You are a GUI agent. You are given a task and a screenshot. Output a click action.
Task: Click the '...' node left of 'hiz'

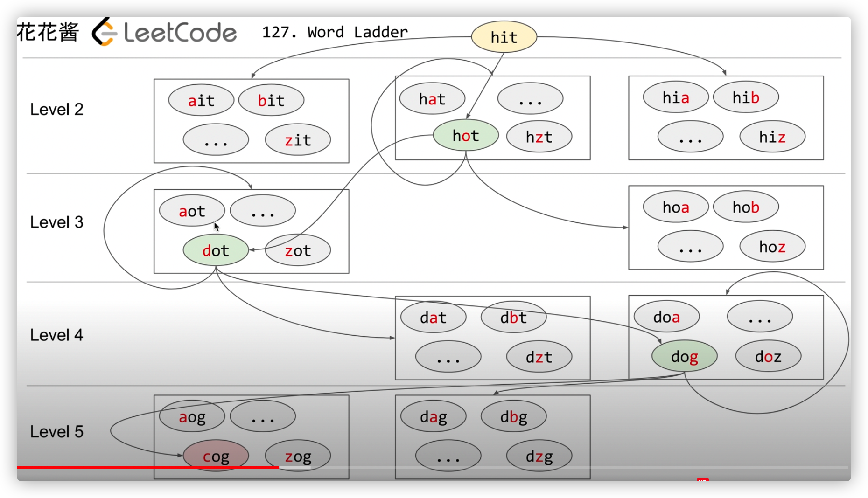[x=690, y=137]
